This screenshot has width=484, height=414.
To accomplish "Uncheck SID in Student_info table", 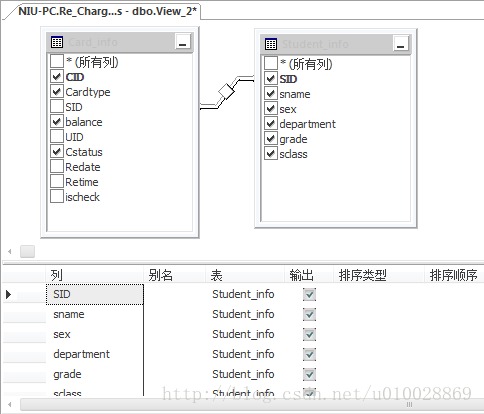I will [x=271, y=79].
